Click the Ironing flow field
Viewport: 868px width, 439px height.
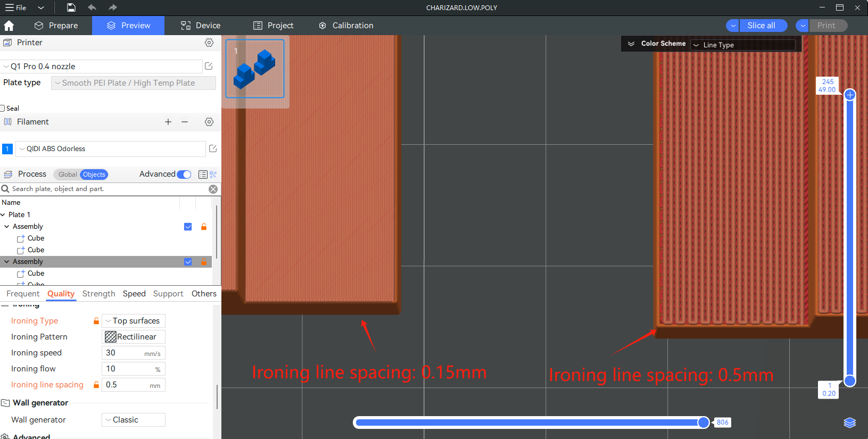click(134, 369)
